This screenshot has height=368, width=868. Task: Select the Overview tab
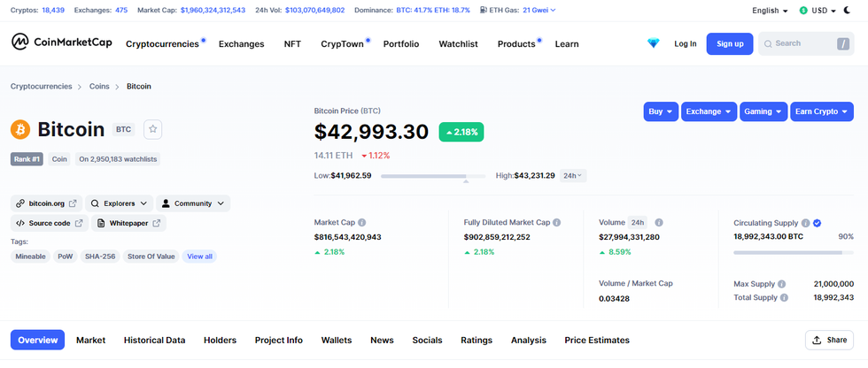click(x=37, y=341)
